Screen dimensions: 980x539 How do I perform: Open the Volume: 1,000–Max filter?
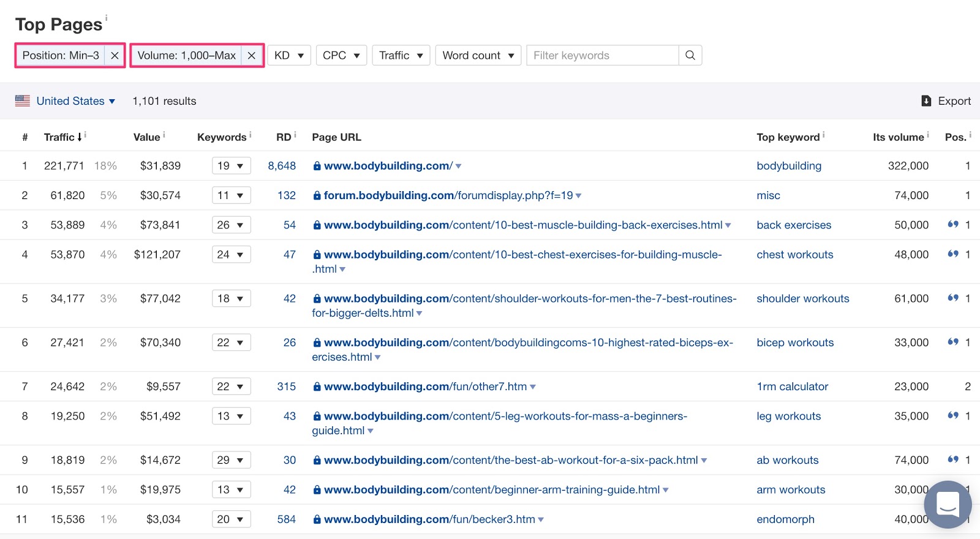coord(187,56)
